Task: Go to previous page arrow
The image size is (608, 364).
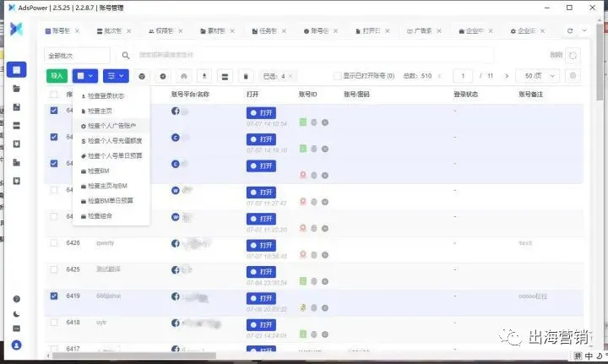Action: [x=439, y=76]
